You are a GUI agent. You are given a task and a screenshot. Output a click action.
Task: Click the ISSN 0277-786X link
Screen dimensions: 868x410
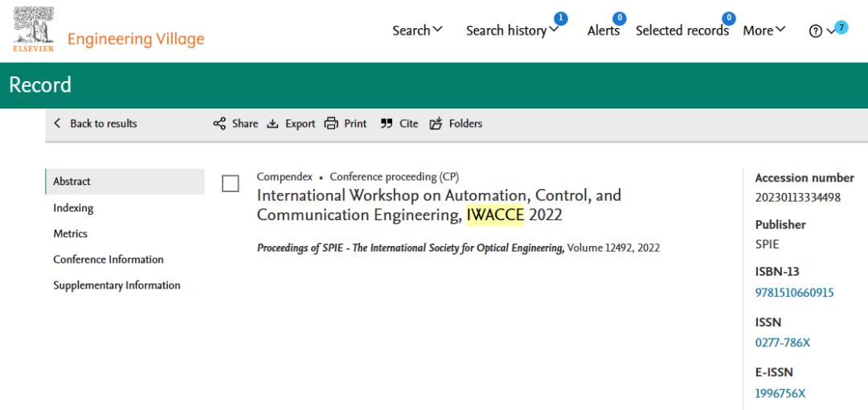tap(783, 342)
